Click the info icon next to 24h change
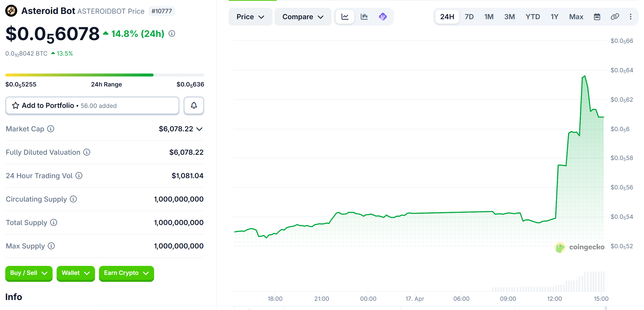This screenshot has width=644, height=310. click(x=172, y=33)
